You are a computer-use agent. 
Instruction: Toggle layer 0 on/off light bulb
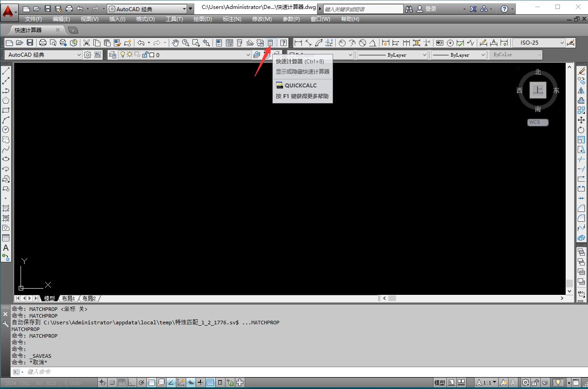coord(123,55)
